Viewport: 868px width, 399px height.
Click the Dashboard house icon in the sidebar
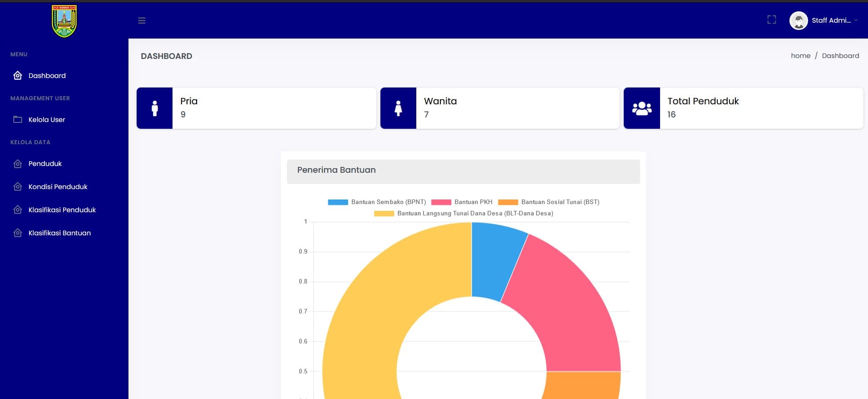click(18, 75)
